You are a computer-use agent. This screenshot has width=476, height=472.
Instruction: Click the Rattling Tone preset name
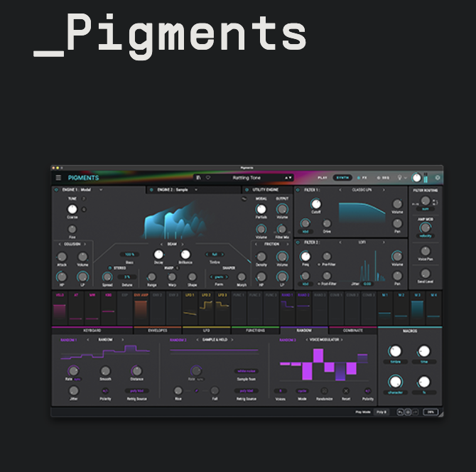coord(247,178)
